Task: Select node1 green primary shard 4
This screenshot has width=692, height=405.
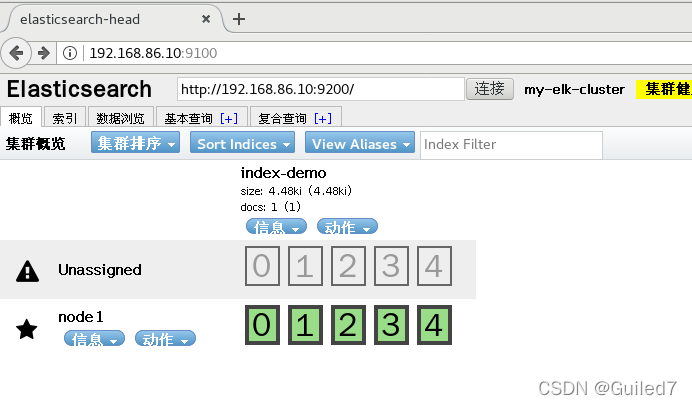Action: tap(434, 325)
